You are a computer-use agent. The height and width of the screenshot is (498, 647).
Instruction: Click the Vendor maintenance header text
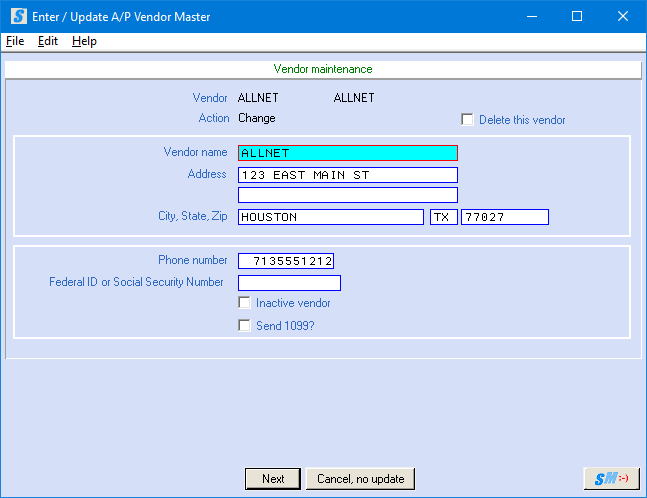[323, 69]
